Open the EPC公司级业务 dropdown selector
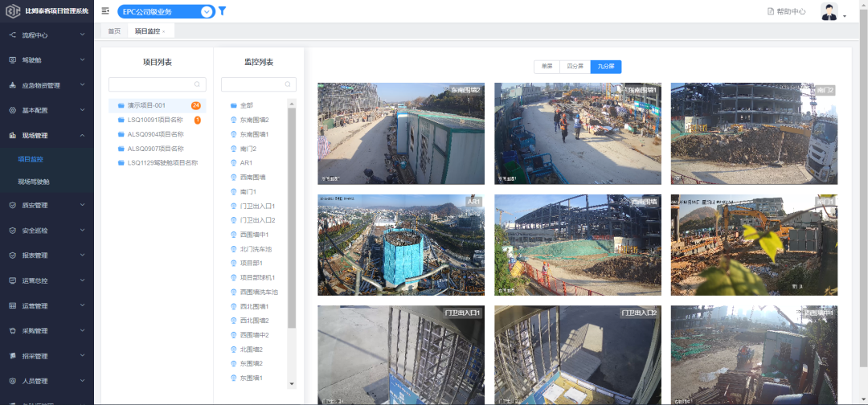Viewport: 868px width, 405px height. click(x=166, y=11)
